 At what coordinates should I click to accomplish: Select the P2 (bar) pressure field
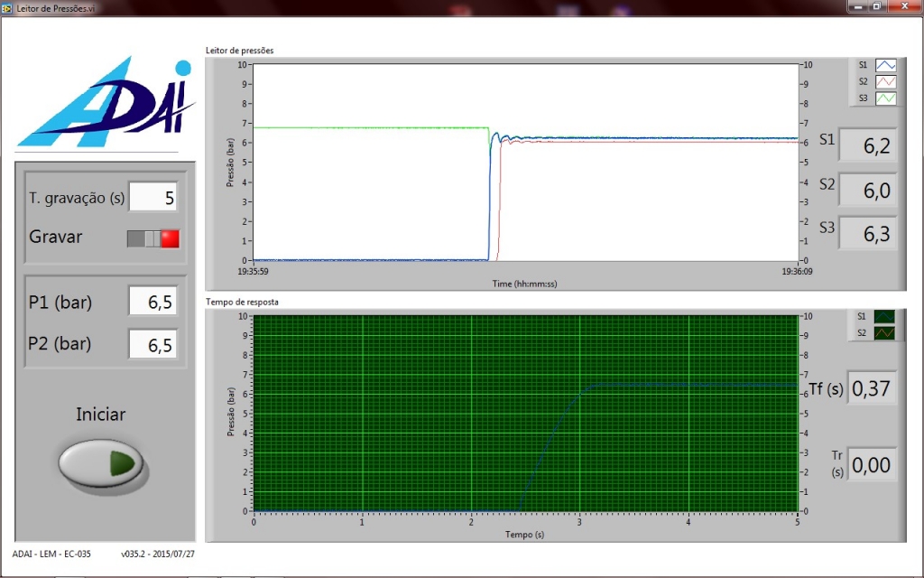point(152,343)
